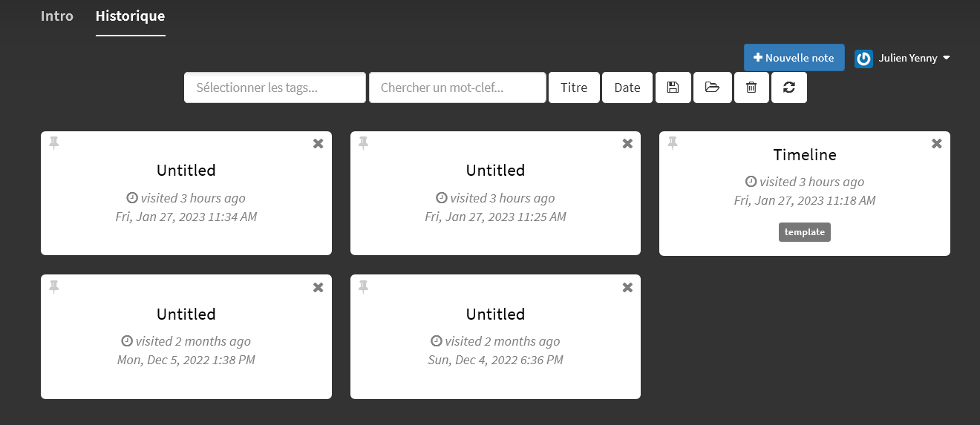This screenshot has height=425, width=980.
Task: Click the save history floppy disk icon
Action: pyautogui.click(x=673, y=88)
